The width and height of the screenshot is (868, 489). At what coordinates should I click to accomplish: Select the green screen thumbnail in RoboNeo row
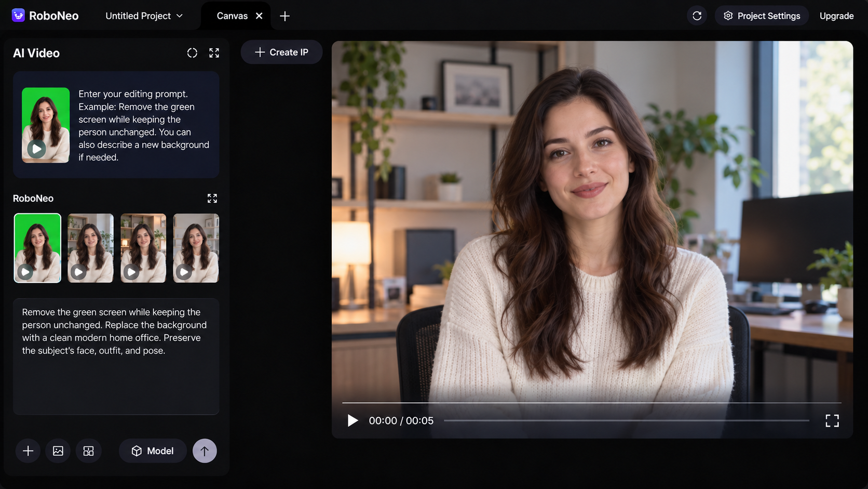click(37, 248)
